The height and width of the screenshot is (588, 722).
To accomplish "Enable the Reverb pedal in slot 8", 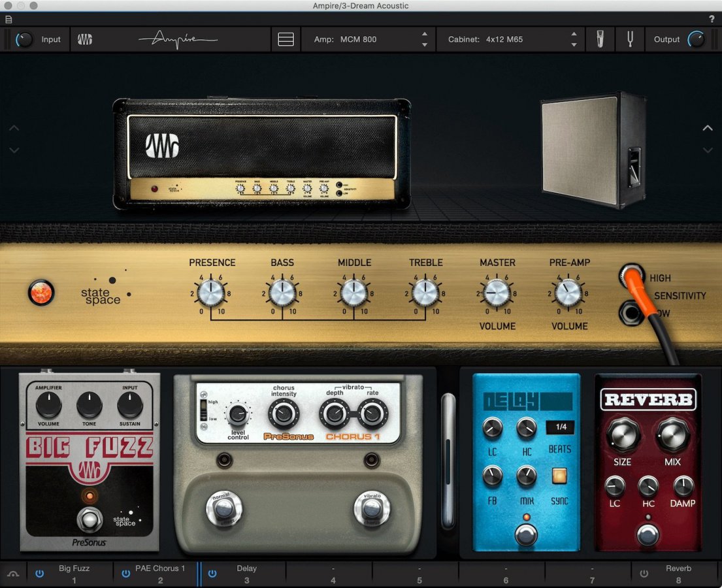I will pos(646,573).
